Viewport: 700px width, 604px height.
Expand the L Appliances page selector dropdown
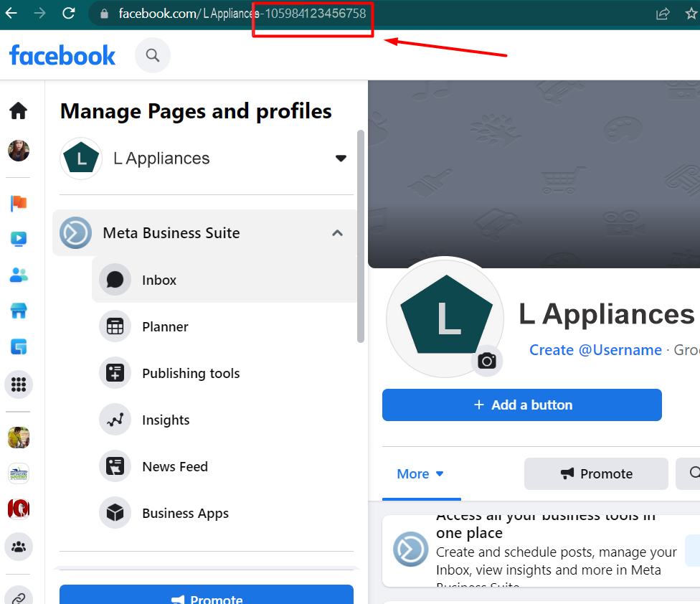(341, 159)
